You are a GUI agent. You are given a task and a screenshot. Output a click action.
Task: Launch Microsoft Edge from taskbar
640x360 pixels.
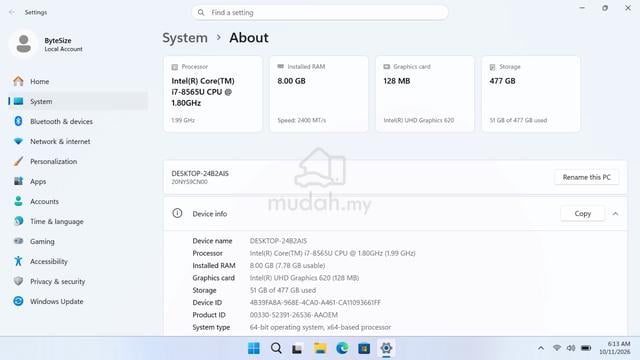click(x=342, y=348)
